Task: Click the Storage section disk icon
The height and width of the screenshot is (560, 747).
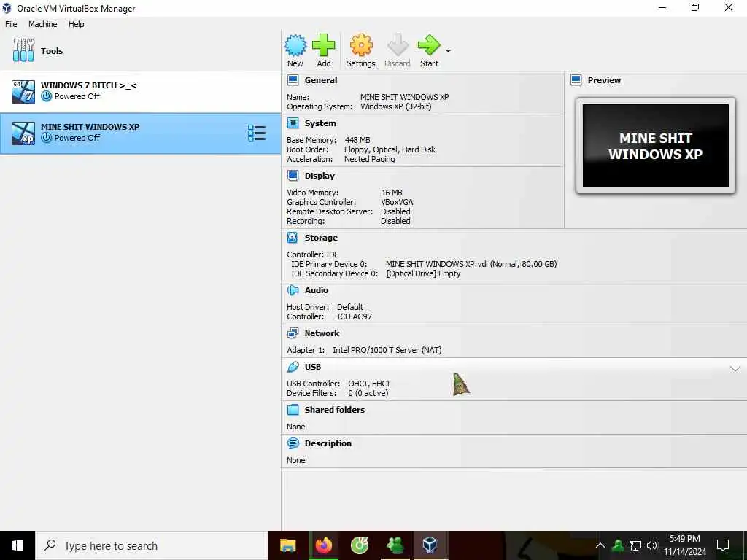Action: pyautogui.click(x=293, y=237)
